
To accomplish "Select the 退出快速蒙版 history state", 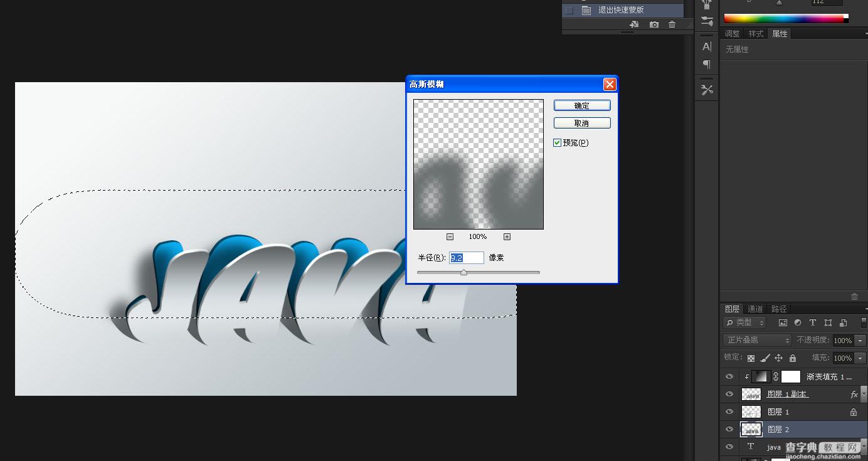I will click(623, 10).
